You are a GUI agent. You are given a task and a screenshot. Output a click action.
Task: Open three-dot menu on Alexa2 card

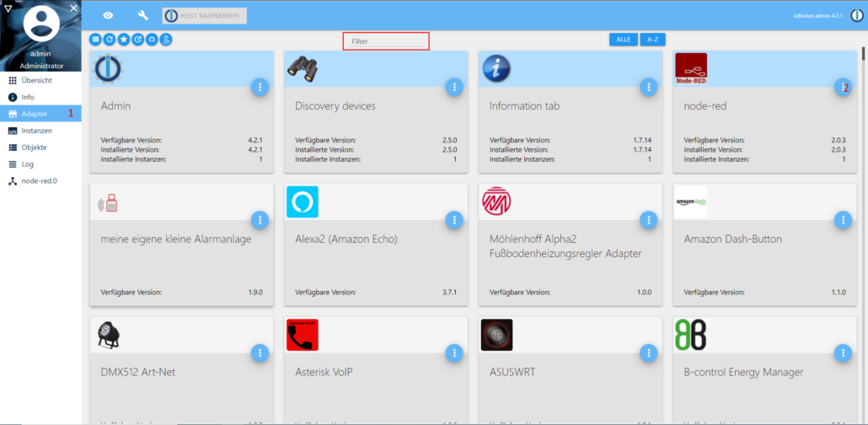coord(454,220)
